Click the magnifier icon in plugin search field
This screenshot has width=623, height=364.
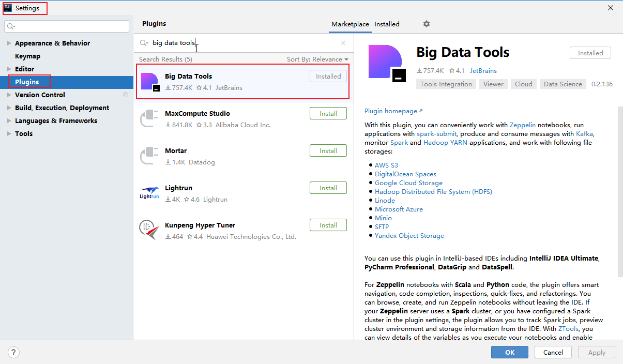point(144,43)
